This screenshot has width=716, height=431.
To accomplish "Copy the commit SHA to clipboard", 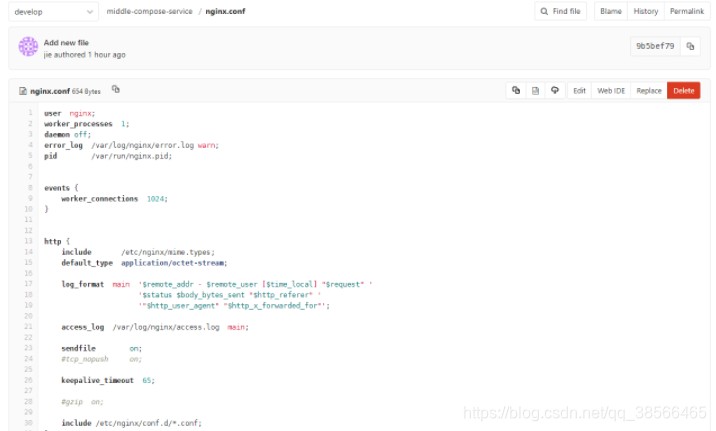I will 690,46.
